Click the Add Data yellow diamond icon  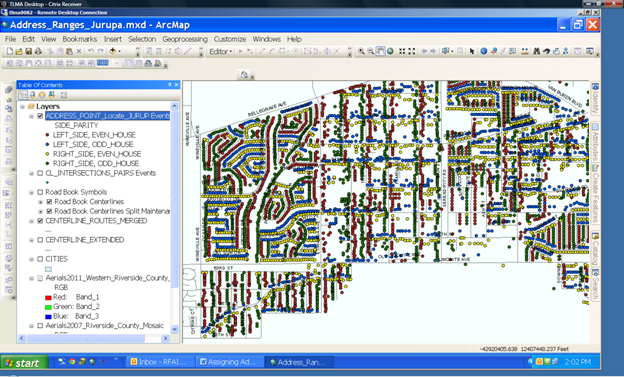[x=113, y=51]
